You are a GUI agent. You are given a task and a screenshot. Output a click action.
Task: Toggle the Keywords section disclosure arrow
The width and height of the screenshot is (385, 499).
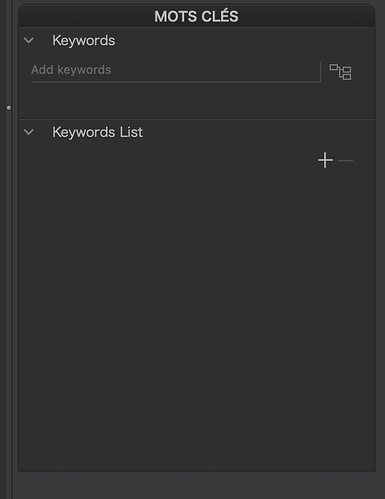(29, 41)
